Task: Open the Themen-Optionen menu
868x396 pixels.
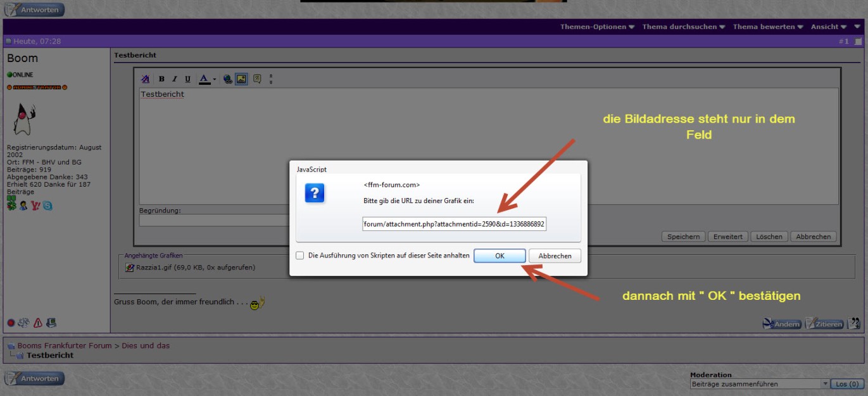Action: coord(597,27)
